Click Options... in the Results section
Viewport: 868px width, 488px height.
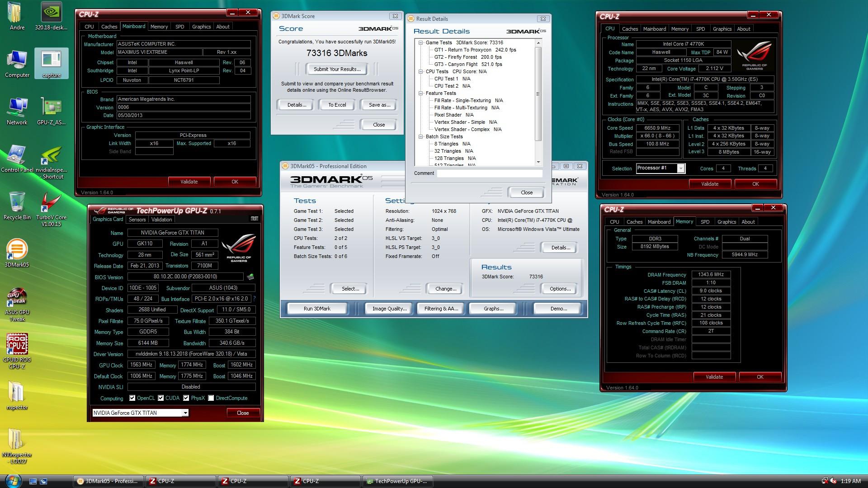(x=560, y=289)
